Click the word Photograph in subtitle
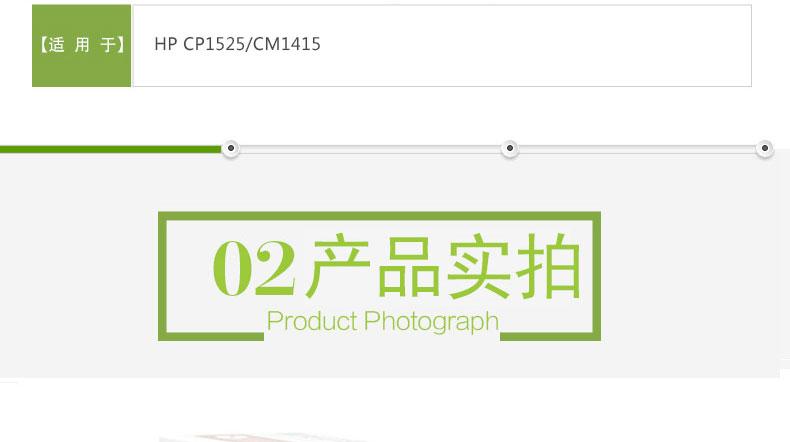 pos(431,322)
